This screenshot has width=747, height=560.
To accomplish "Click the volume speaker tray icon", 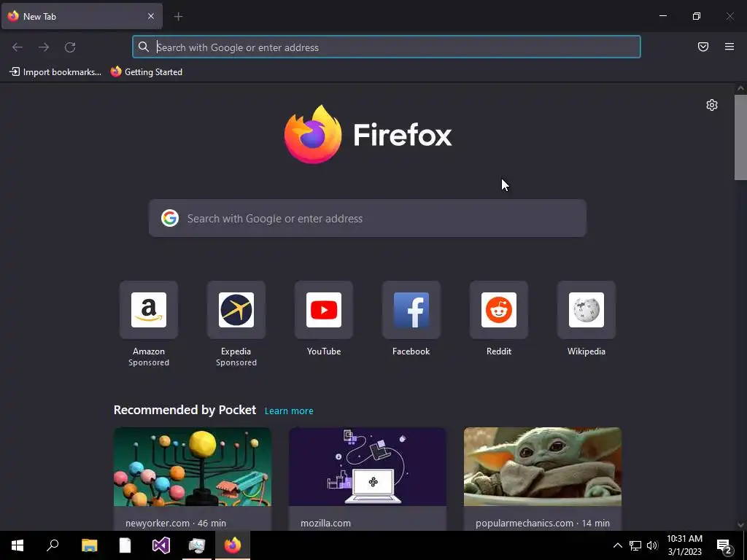I will [x=652, y=545].
